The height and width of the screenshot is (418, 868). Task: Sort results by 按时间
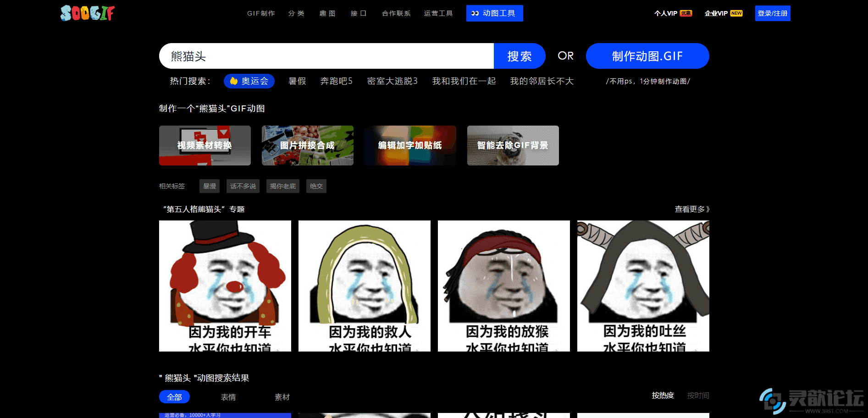click(698, 395)
